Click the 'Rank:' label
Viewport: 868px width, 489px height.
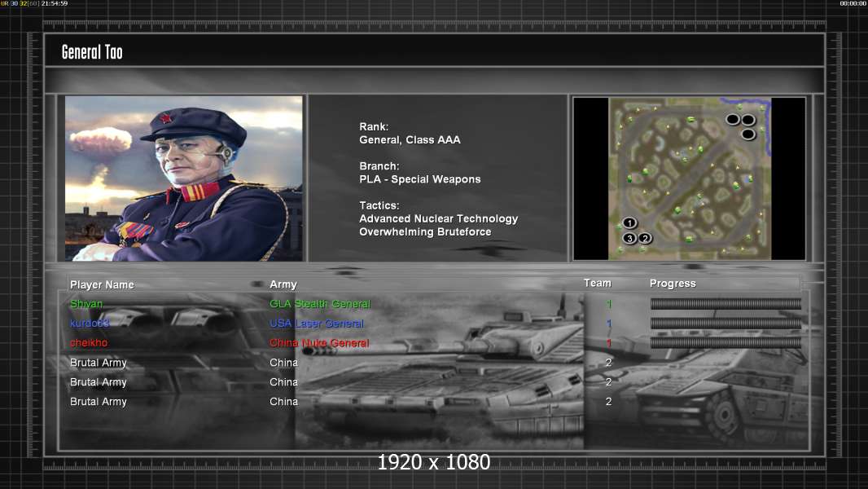point(374,127)
